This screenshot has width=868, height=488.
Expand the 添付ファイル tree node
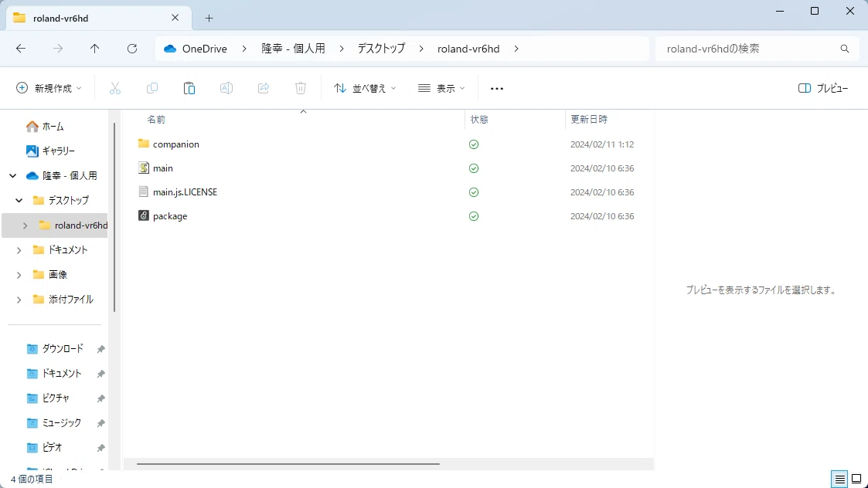pos(19,300)
